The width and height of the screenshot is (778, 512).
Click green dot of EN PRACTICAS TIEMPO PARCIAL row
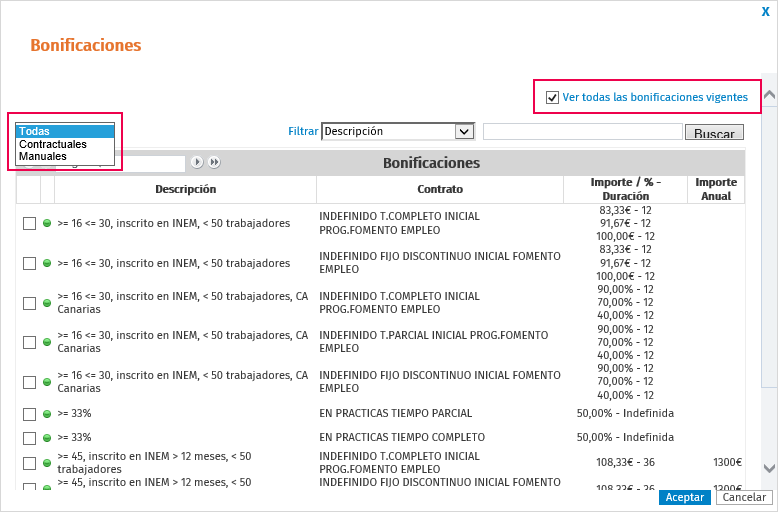click(47, 414)
